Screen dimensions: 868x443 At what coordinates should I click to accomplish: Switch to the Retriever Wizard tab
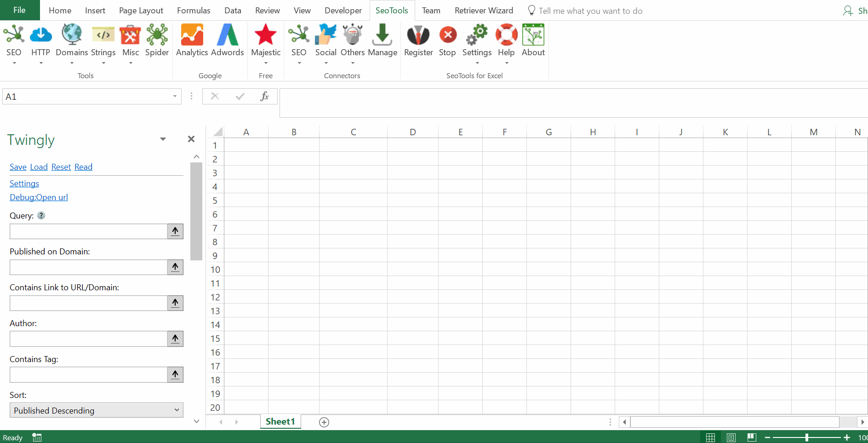[x=484, y=11]
